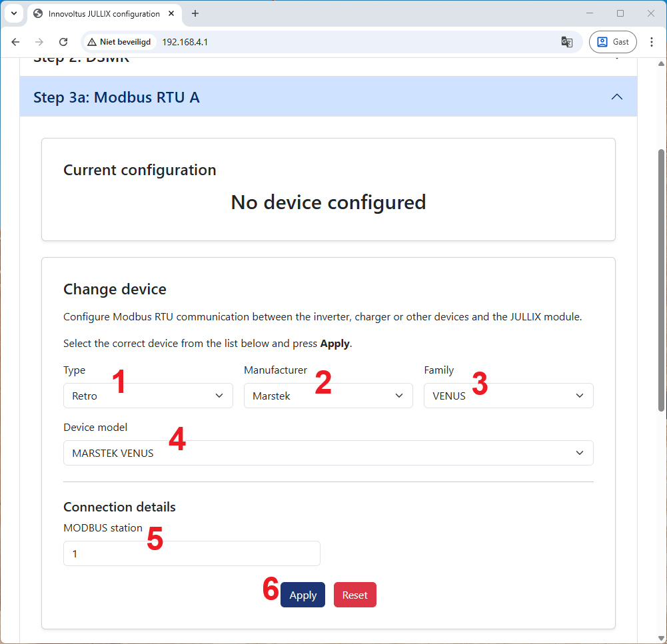Click the MODBUS station input field
The image size is (667, 644).
pyautogui.click(x=192, y=553)
